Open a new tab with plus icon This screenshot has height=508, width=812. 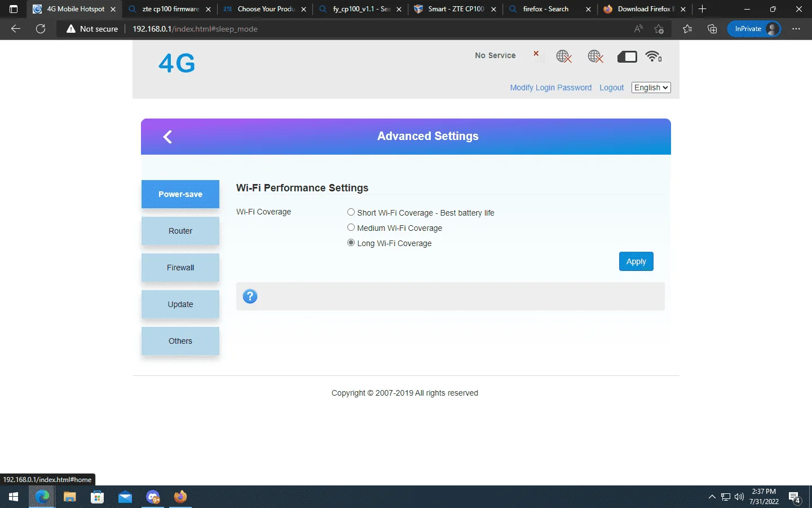pos(702,9)
